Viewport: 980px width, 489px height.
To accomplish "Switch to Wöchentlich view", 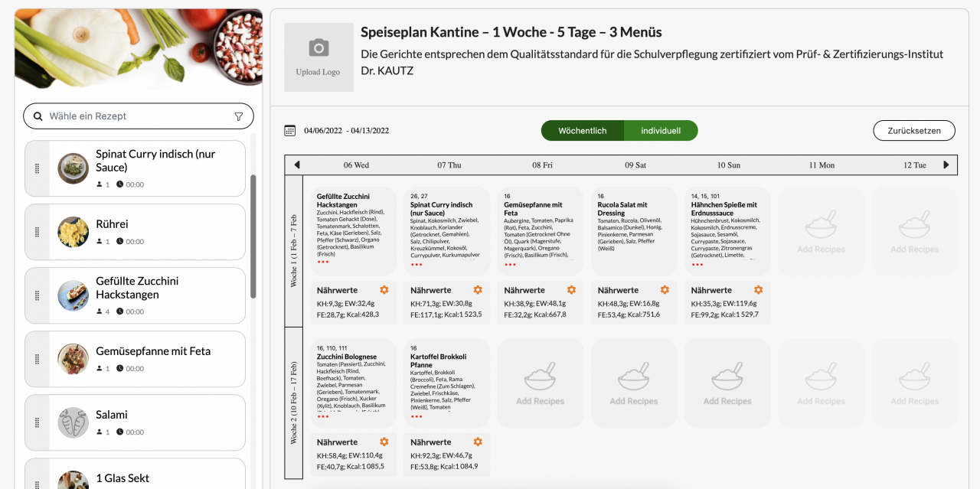I will pyautogui.click(x=582, y=131).
